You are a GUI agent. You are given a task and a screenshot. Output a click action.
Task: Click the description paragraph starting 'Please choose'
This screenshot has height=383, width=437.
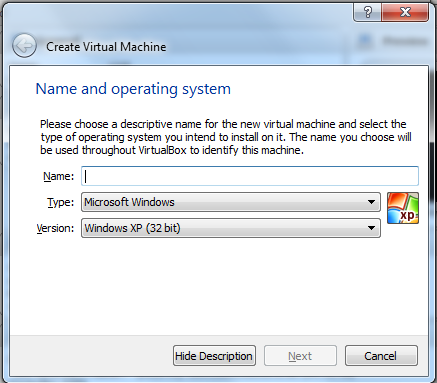click(226, 137)
